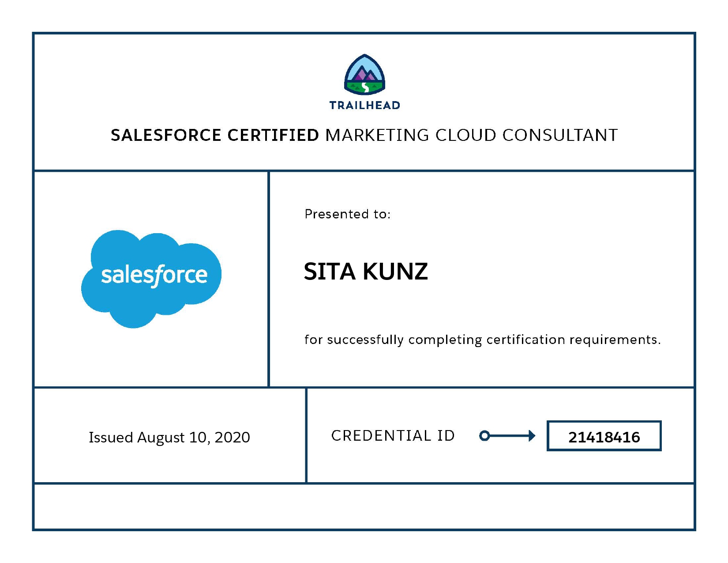This screenshot has height=563, width=728.
Task: Click the Trailhead mountain badge logo
Action: pyautogui.click(x=364, y=75)
